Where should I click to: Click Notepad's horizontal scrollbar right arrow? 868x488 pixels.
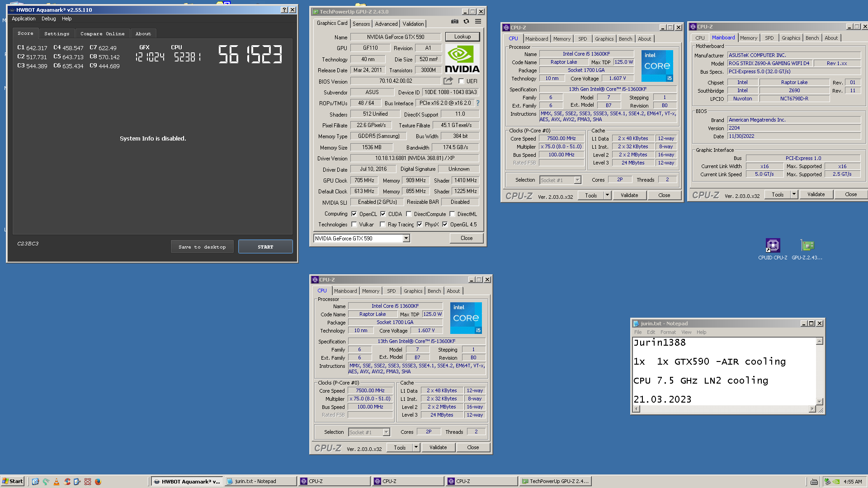click(x=812, y=409)
